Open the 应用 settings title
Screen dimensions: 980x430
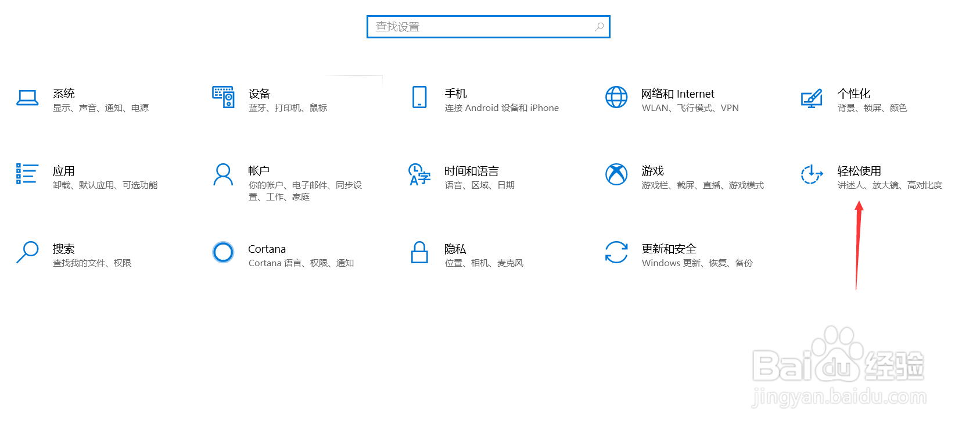(64, 171)
